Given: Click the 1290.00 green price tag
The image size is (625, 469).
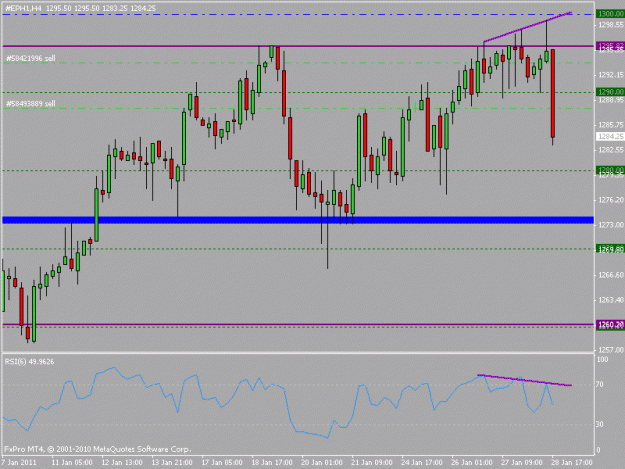Looking at the screenshot, I should (610, 92).
